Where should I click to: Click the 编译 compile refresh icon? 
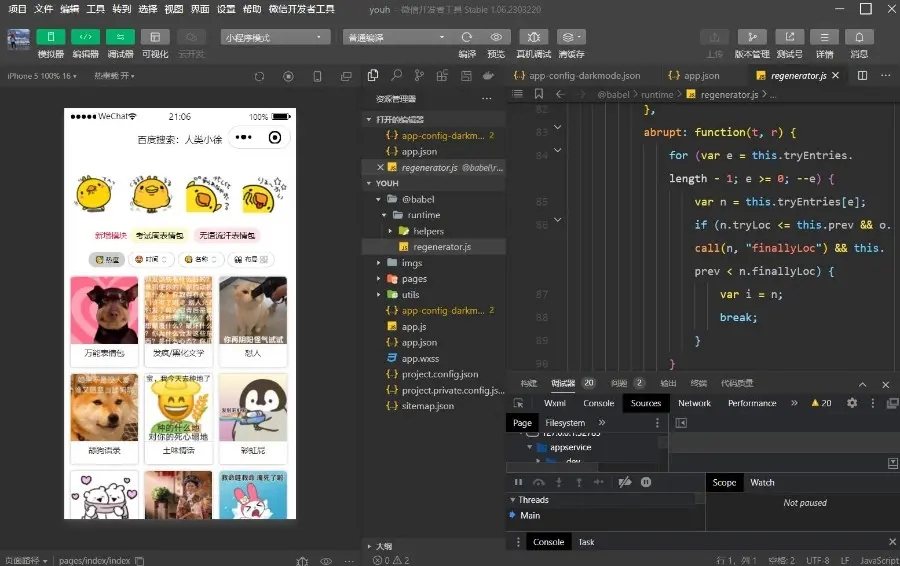point(467,37)
